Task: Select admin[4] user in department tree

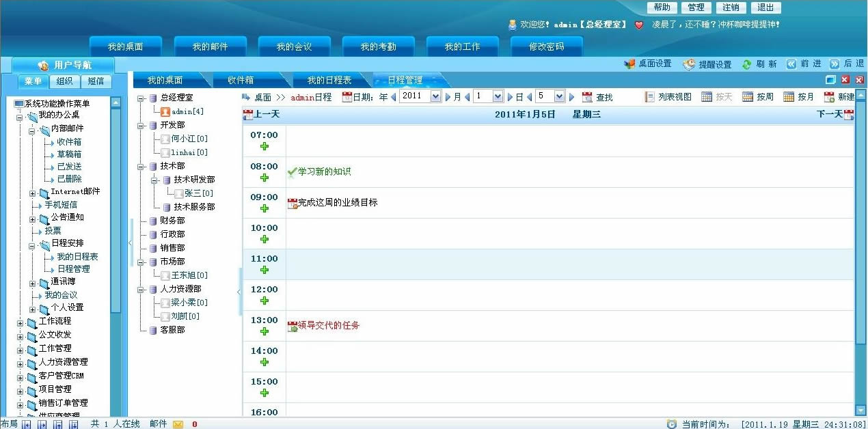Action: (x=187, y=111)
